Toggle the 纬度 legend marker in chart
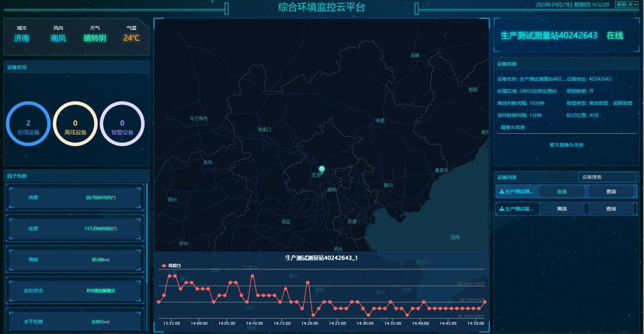 (x=164, y=265)
